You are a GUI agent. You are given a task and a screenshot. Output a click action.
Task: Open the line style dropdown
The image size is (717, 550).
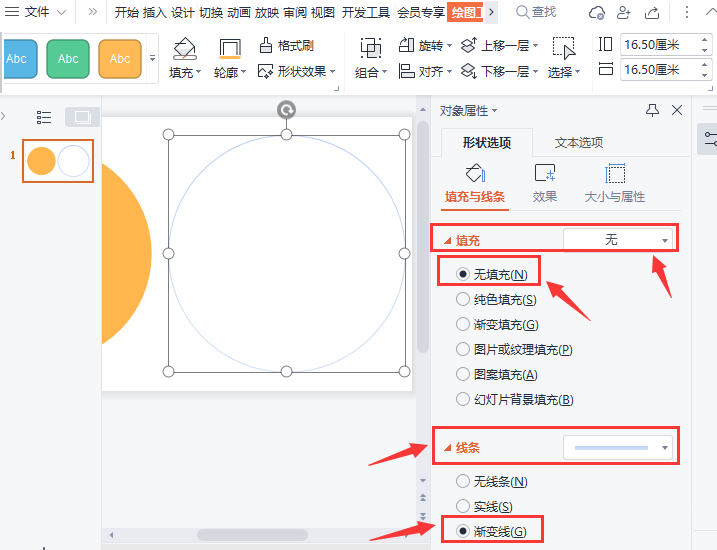[618, 448]
